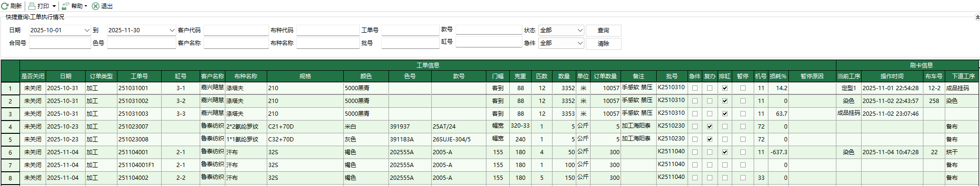Open the 急件 filter dropdown
The width and height of the screenshot is (980, 186).
click(580, 43)
